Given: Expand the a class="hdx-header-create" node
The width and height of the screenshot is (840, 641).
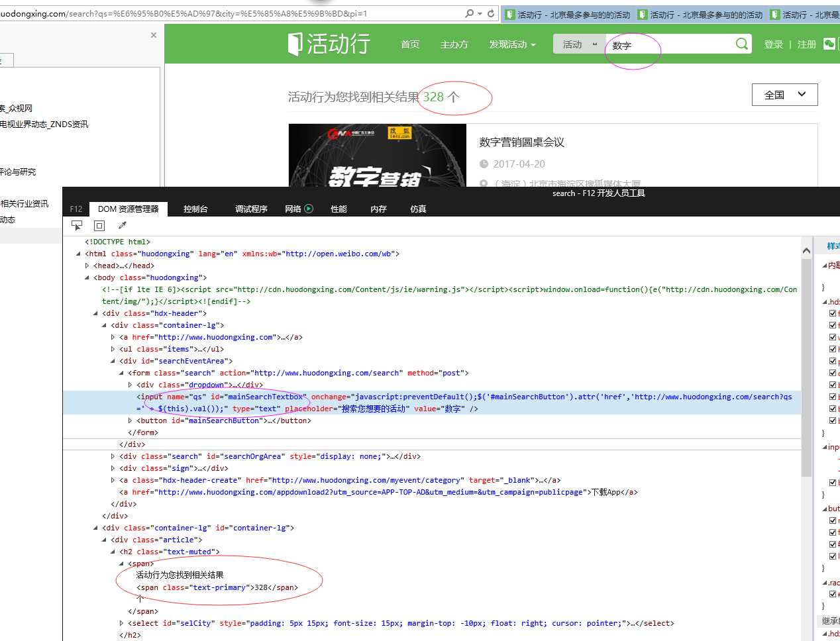Looking at the screenshot, I should pos(113,480).
